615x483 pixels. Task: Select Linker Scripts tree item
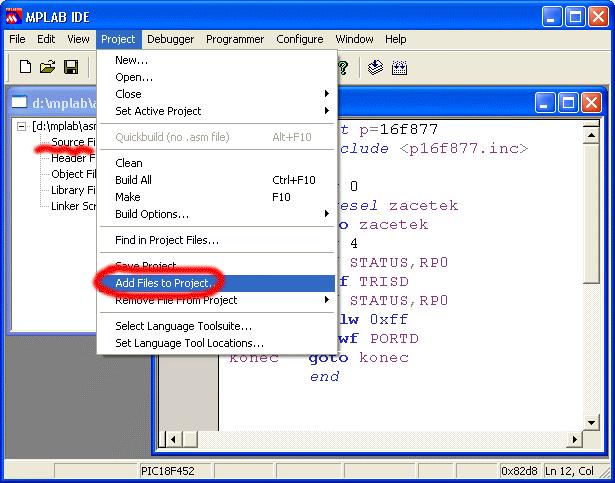pos(73,206)
